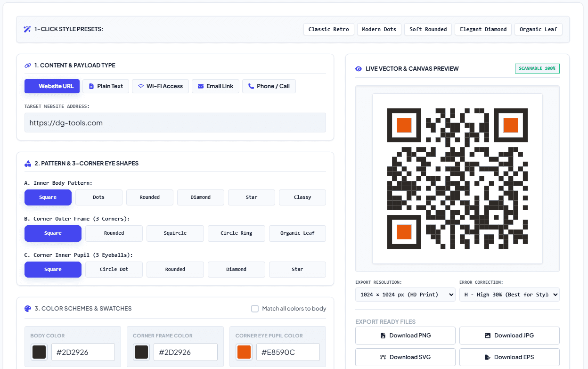The height and width of the screenshot is (369, 588).
Task: Click the phone icon in Phone / Call tab
Action: tap(251, 86)
